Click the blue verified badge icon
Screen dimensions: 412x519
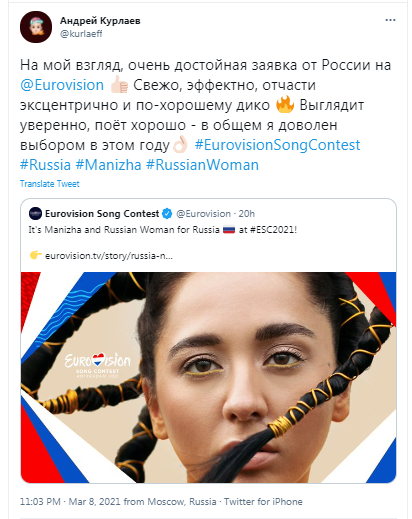click(x=167, y=214)
